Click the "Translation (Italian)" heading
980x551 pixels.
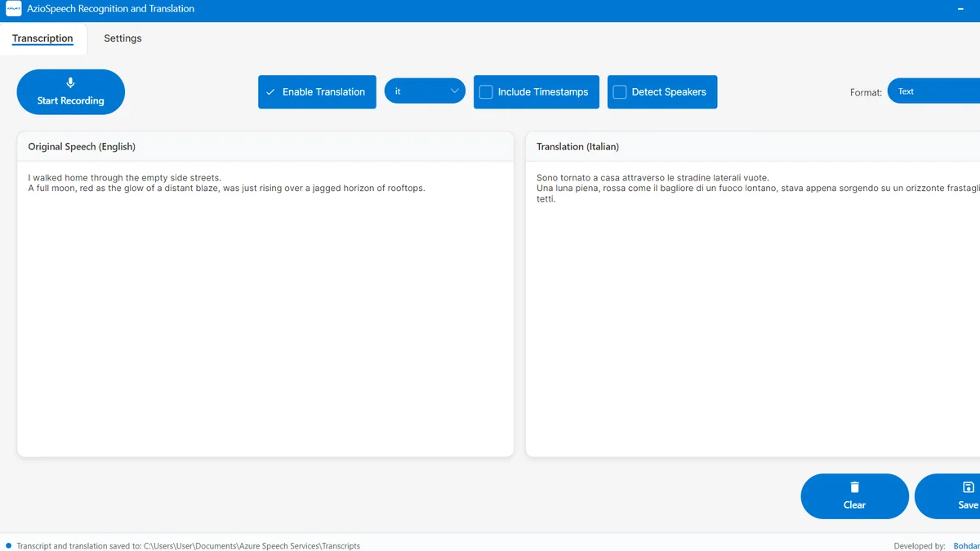click(x=577, y=147)
